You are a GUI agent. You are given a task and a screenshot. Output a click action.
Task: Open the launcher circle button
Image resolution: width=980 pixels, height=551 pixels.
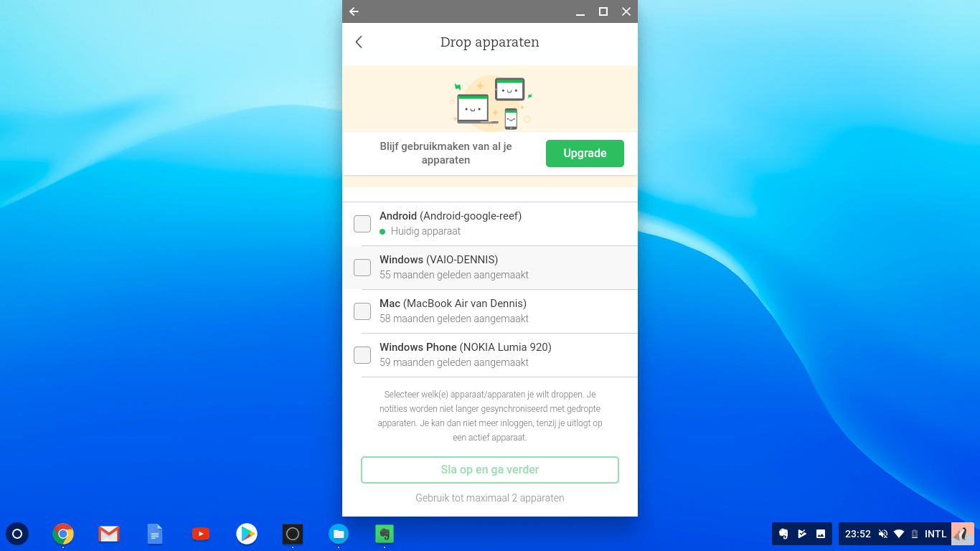pos(17,534)
